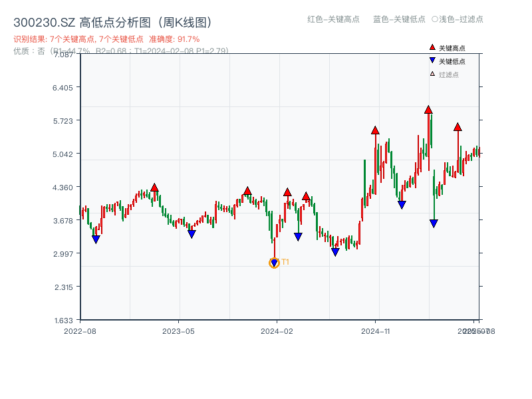The height and width of the screenshot is (399, 532).
Task: Click the 2023-05 x-axis label
Action: (x=178, y=331)
